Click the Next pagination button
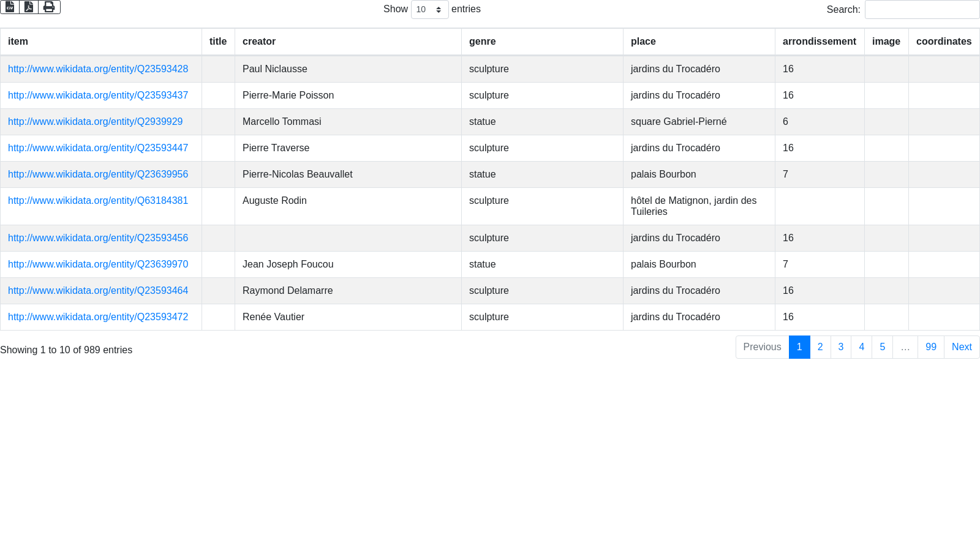Viewport: 980px width, 551px height. click(961, 347)
